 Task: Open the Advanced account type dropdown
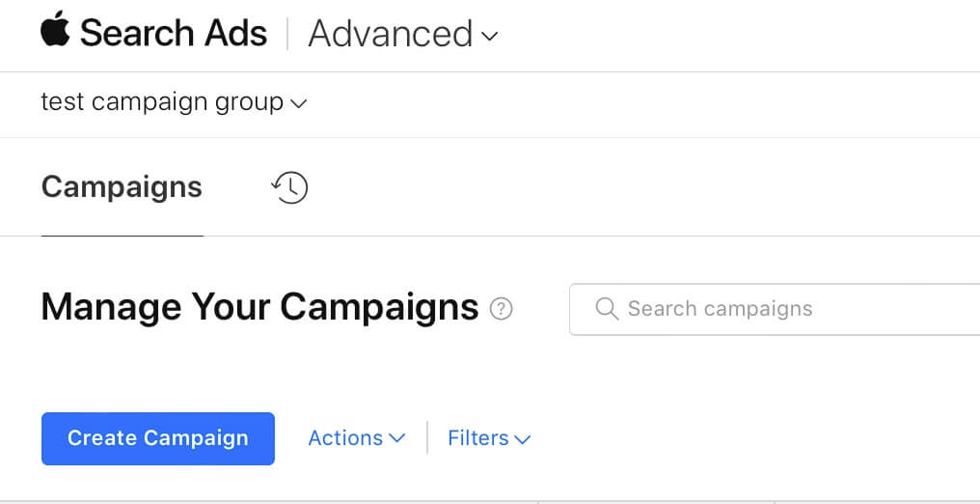[x=403, y=35]
